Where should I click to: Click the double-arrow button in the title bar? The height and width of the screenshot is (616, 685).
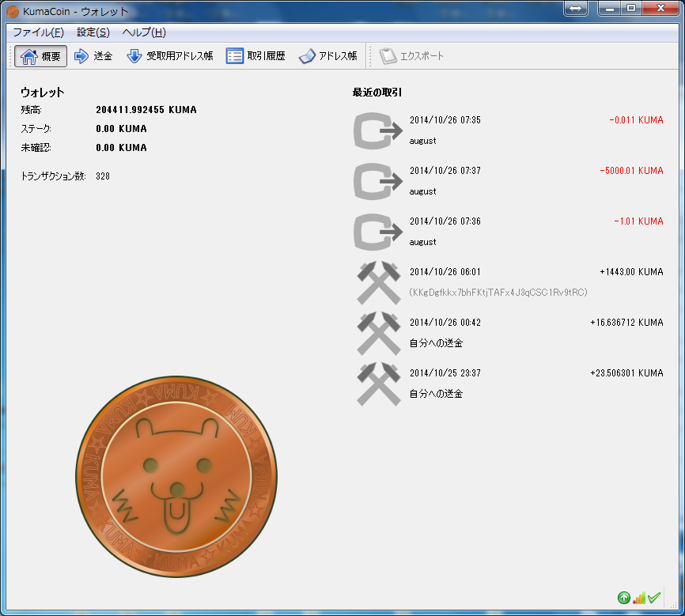tap(576, 8)
